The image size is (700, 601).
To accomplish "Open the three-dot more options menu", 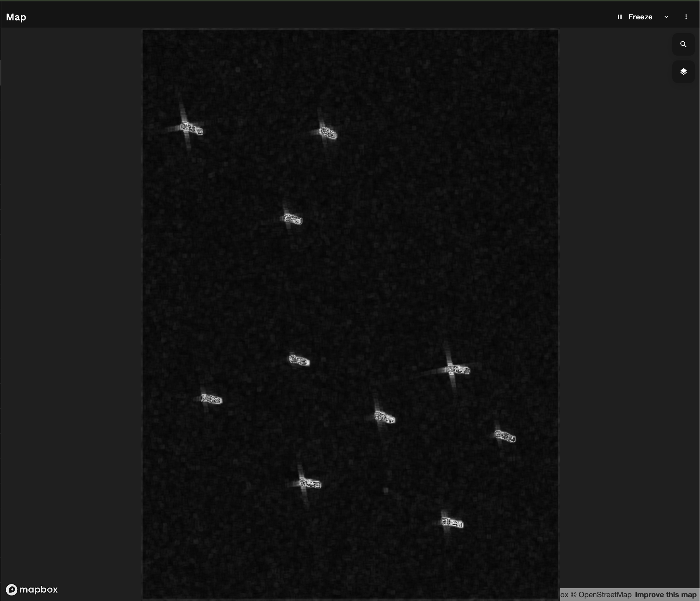I will point(686,17).
